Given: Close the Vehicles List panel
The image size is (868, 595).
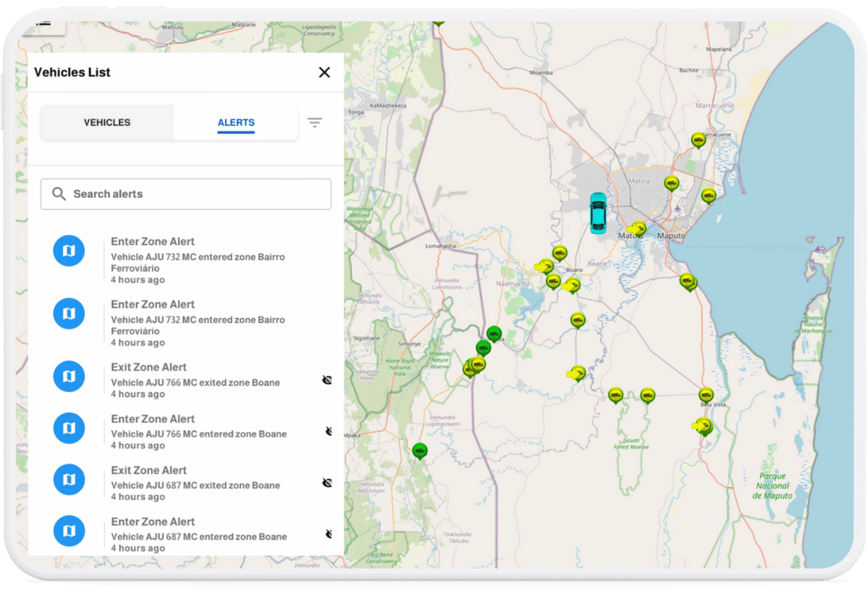Looking at the screenshot, I should pyautogui.click(x=324, y=72).
